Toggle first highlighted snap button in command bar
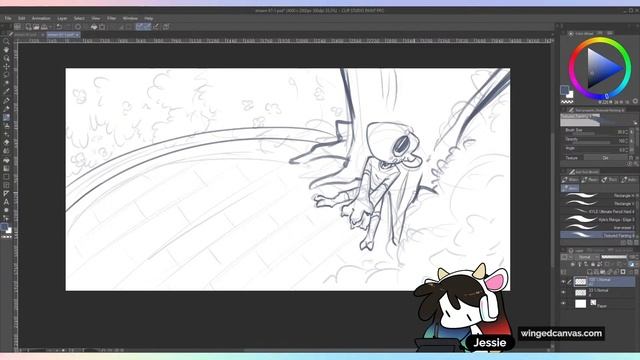This screenshot has width=640, height=360. click(x=140, y=27)
